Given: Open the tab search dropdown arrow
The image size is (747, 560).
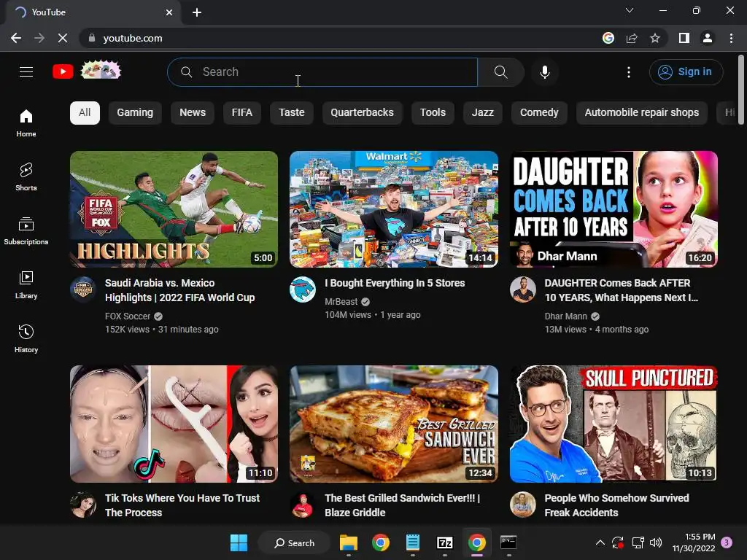Looking at the screenshot, I should [630, 10].
